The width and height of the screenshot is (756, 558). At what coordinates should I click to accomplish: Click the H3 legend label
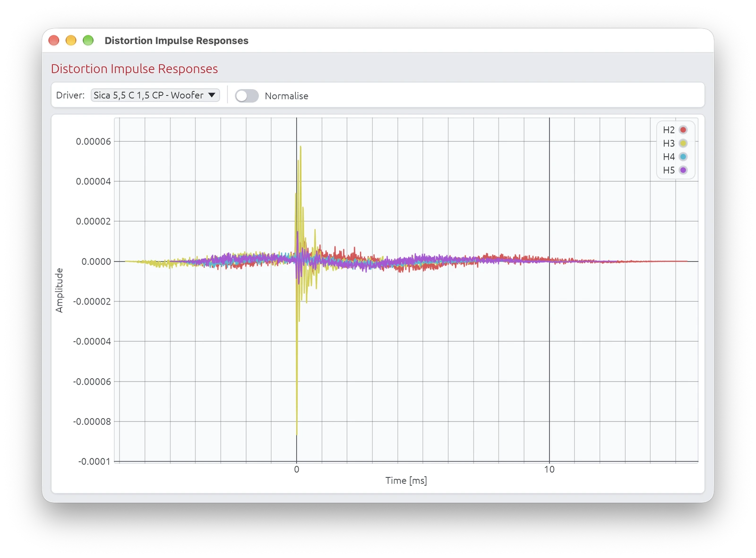(x=669, y=144)
